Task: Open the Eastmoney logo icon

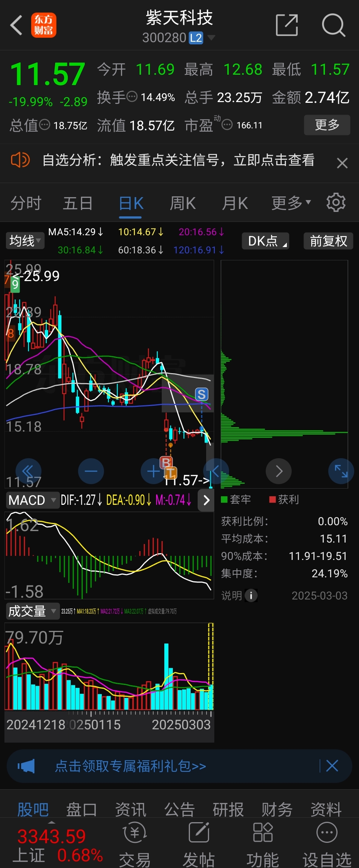Action: pos(44,25)
